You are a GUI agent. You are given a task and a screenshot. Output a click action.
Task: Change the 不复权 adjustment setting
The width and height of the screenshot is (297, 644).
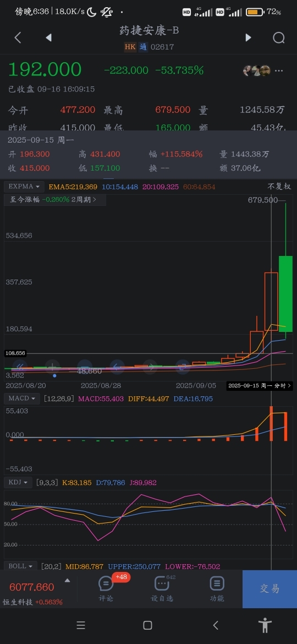[279, 187]
